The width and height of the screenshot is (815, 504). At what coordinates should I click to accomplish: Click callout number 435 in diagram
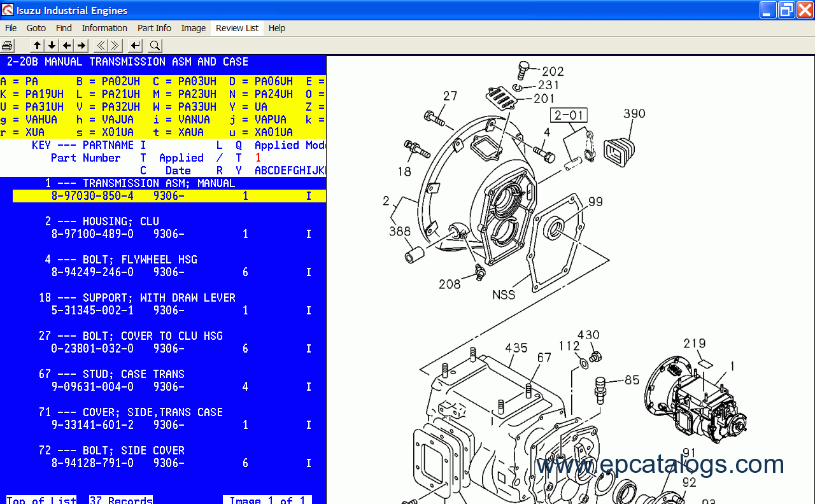[516, 348]
